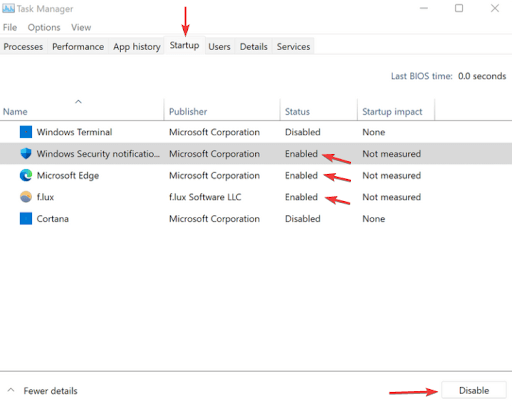Click the Disable button
The height and width of the screenshot is (406, 512).
(x=474, y=390)
